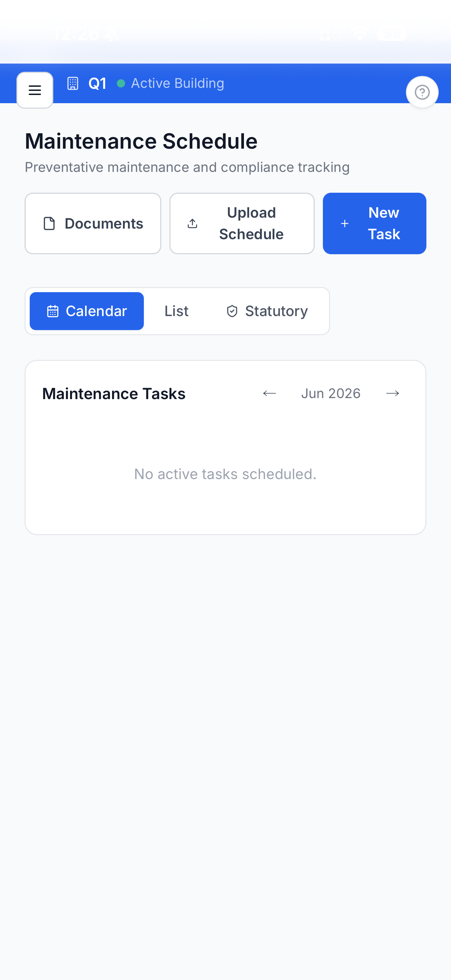
Task: Tap the plus icon in New Task
Action: tap(344, 224)
